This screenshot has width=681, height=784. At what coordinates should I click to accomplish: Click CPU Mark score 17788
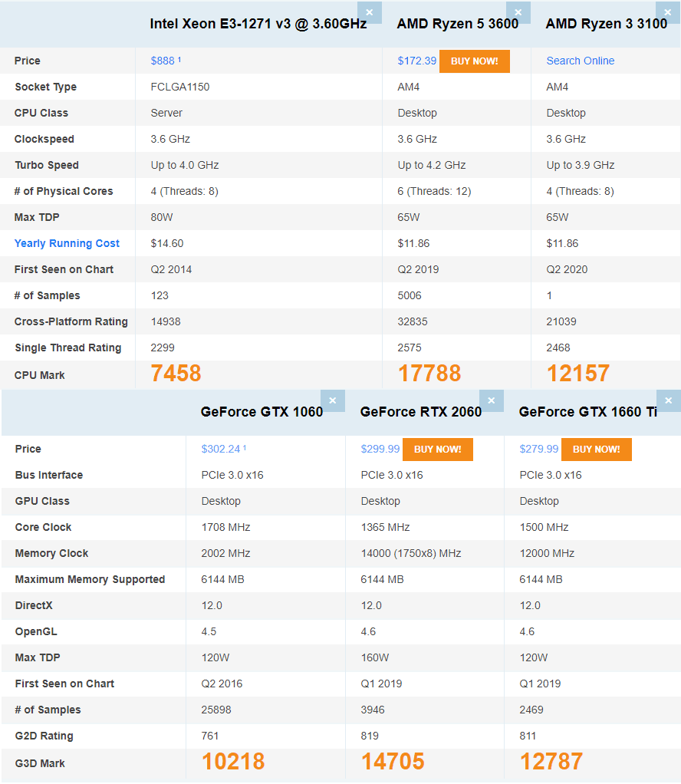coord(429,374)
